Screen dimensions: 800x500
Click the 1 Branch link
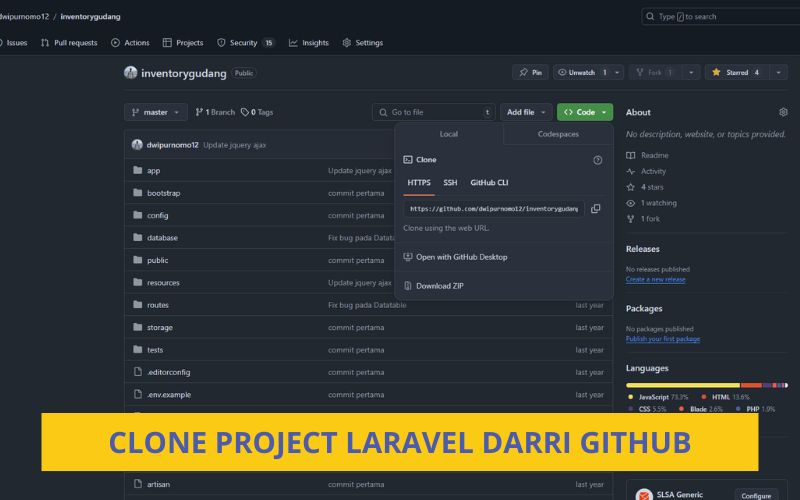pyautogui.click(x=215, y=112)
